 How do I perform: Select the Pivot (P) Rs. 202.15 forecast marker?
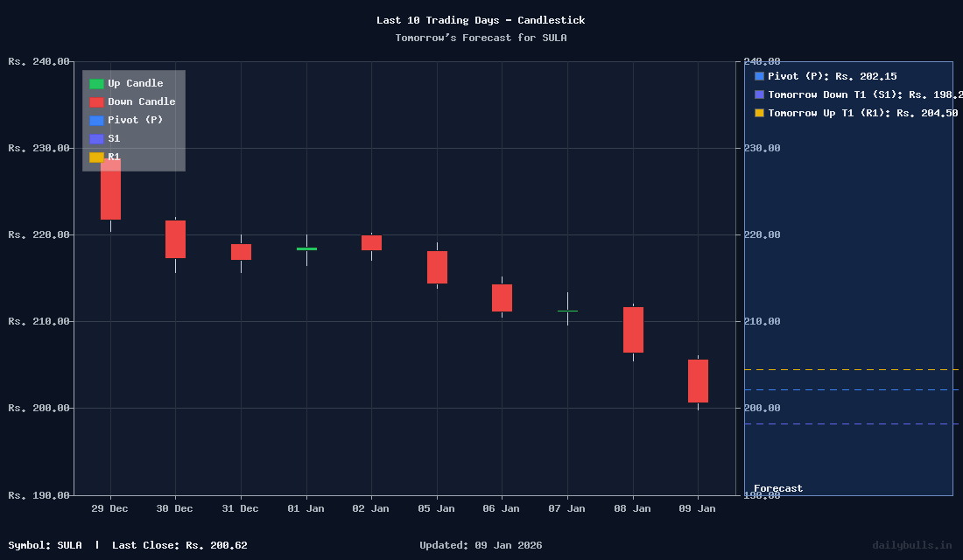click(758, 76)
